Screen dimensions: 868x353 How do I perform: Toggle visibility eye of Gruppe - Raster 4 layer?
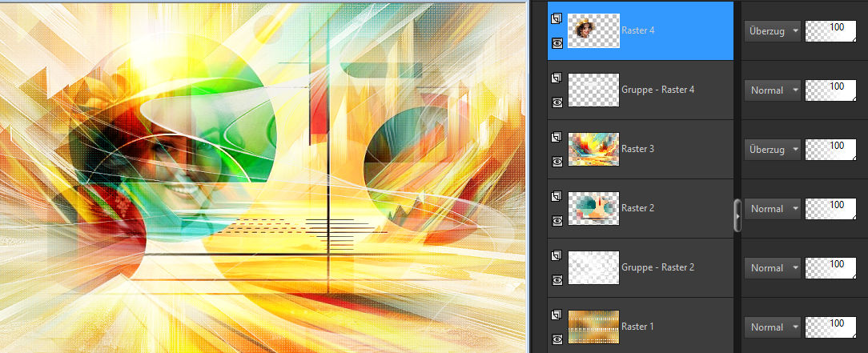[557, 102]
